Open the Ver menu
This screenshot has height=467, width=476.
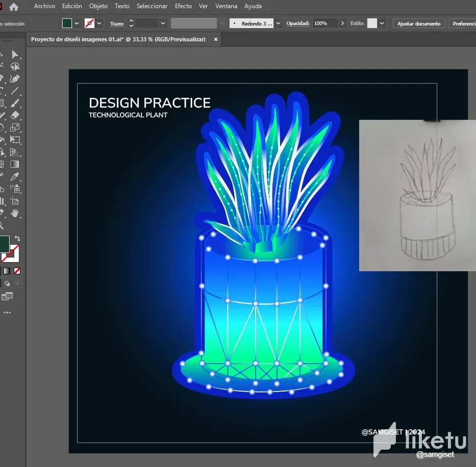[204, 6]
